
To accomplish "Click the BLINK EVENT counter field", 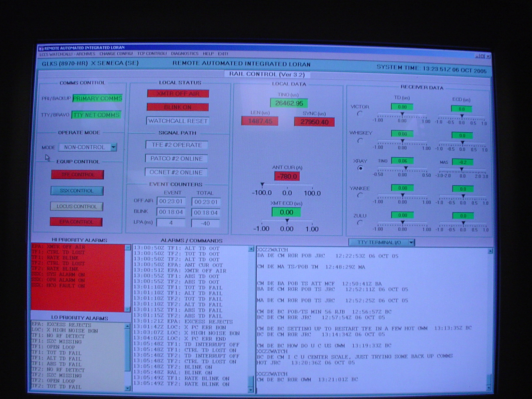I will pos(171,212).
